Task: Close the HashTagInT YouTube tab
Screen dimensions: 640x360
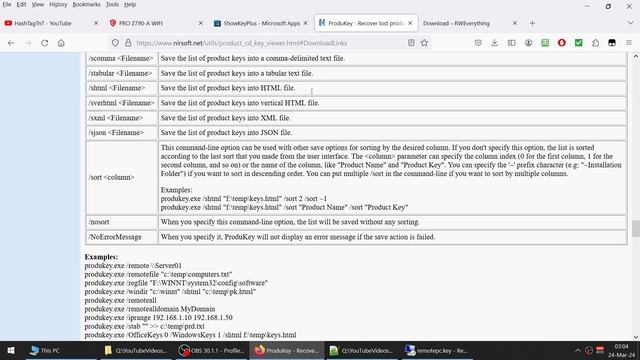Action: [x=96, y=23]
